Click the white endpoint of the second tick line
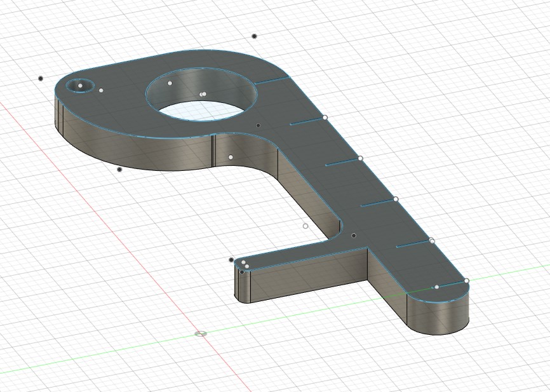 click(x=325, y=117)
